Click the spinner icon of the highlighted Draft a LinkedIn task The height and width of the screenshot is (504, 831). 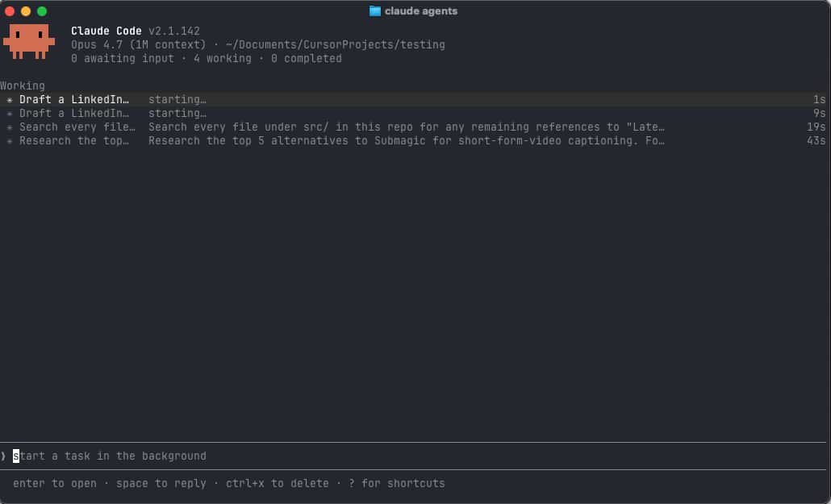10,100
